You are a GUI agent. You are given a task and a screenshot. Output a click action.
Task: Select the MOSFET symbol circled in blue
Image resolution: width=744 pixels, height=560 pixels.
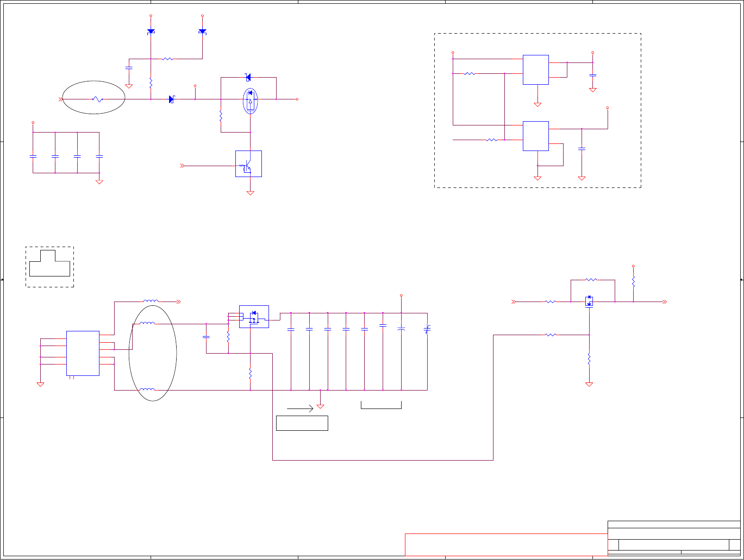[250, 101]
